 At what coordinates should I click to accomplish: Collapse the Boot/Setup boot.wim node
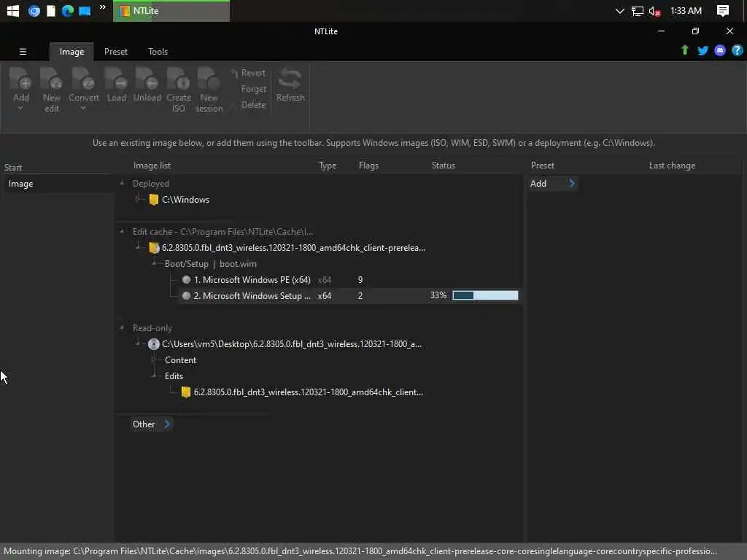pyautogui.click(x=154, y=263)
